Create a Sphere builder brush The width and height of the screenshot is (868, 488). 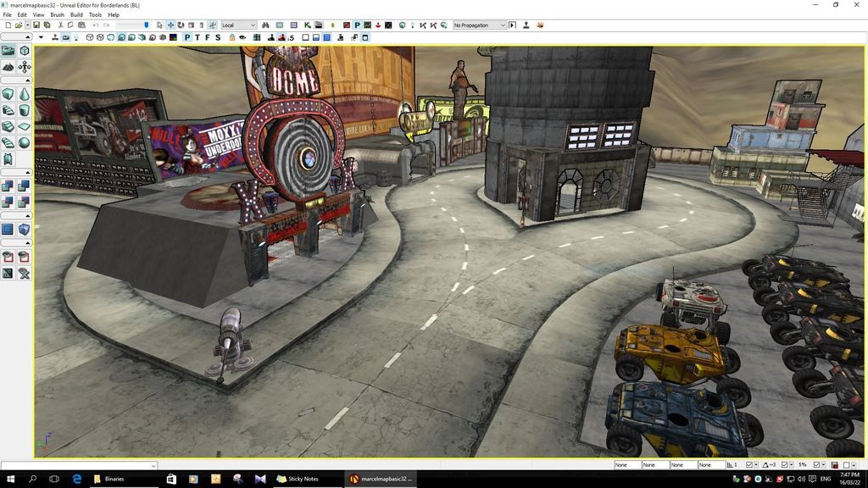click(25, 142)
